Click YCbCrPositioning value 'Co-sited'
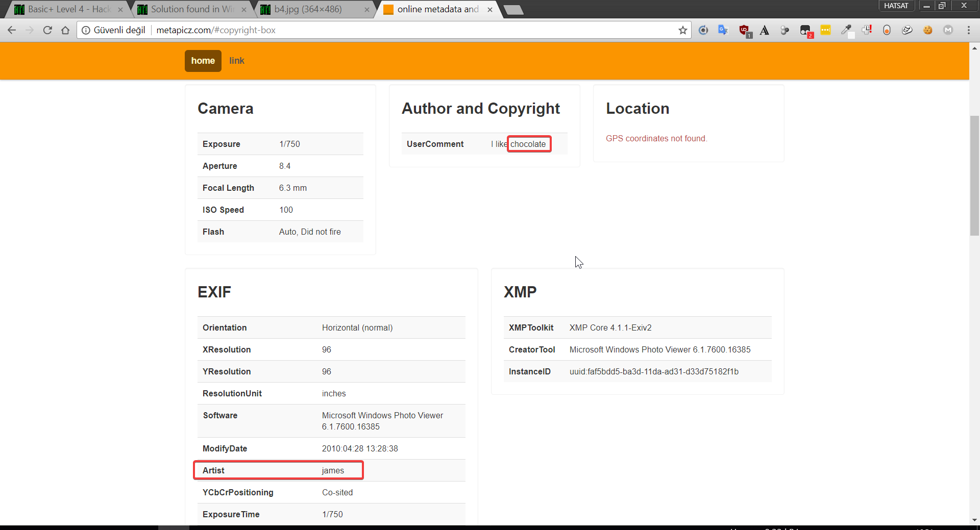980x530 pixels. 337,492
